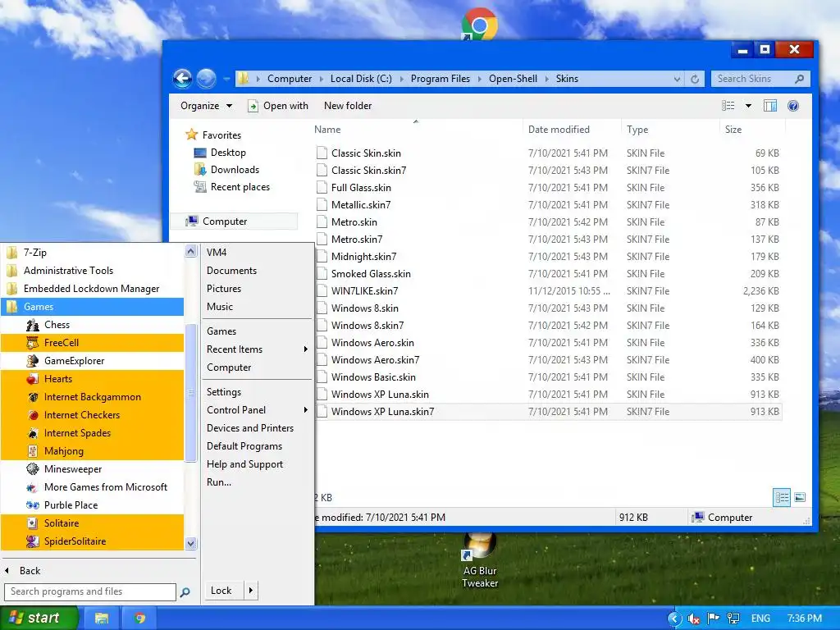Screen dimensions: 840x630
Task: Toggle the preview pane icon
Action: pos(770,106)
